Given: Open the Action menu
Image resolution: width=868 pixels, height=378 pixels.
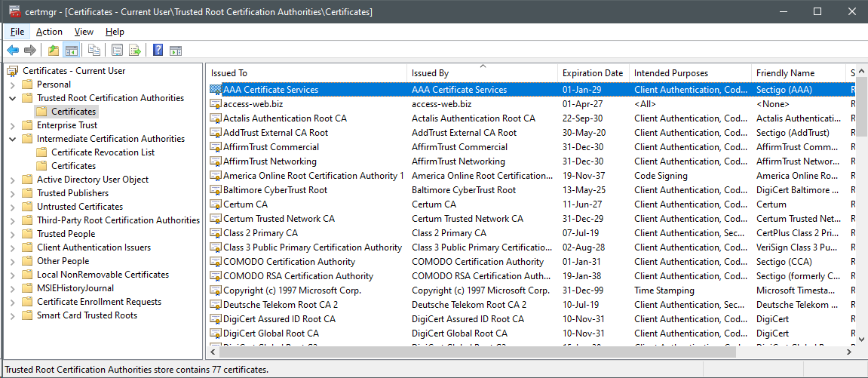Looking at the screenshot, I should tap(49, 32).
